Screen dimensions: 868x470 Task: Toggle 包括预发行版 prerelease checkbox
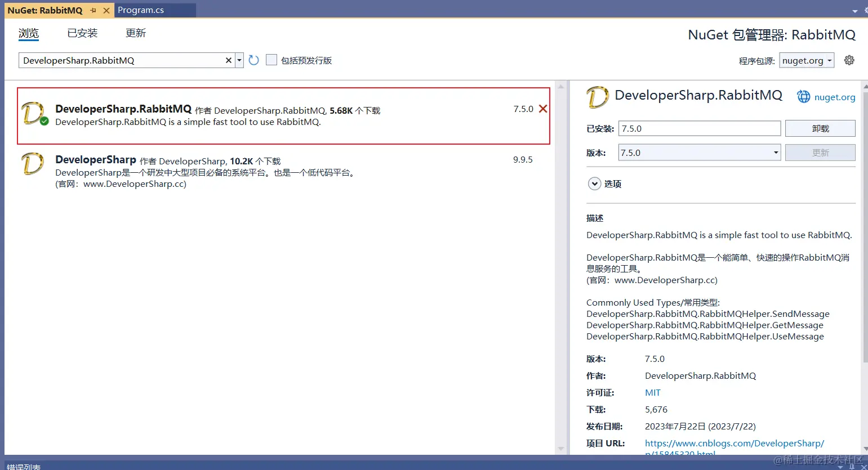(271, 60)
